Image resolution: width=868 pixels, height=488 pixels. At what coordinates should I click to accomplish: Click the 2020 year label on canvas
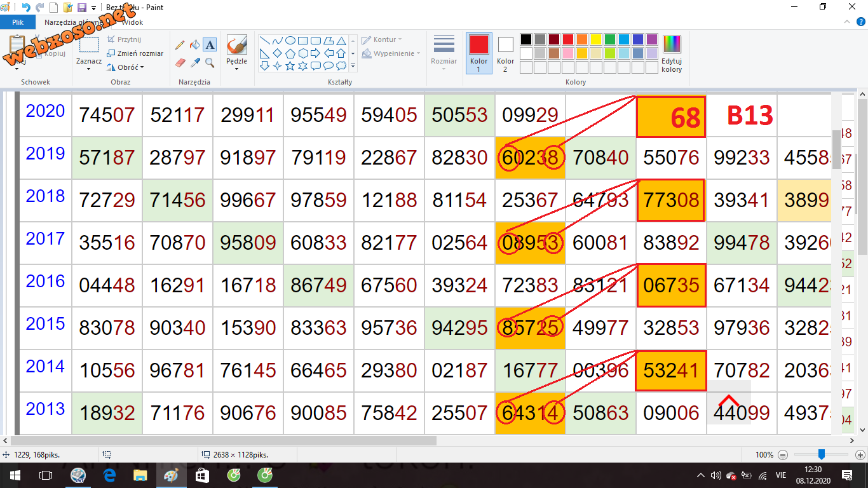(x=45, y=111)
